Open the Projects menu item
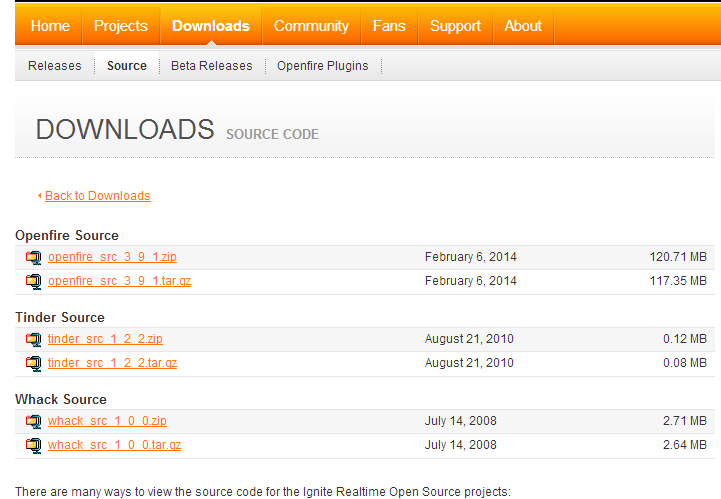The width and height of the screenshot is (721, 499). (x=120, y=26)
